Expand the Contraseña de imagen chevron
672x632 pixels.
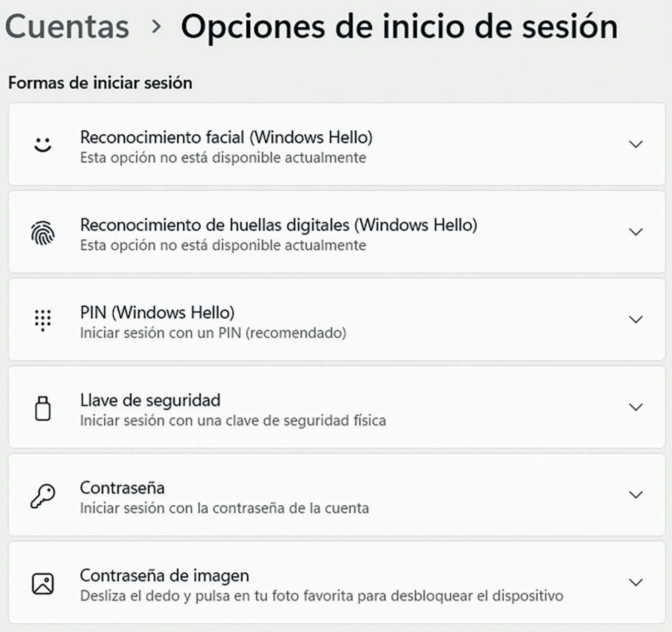click(x=635, y=582)
